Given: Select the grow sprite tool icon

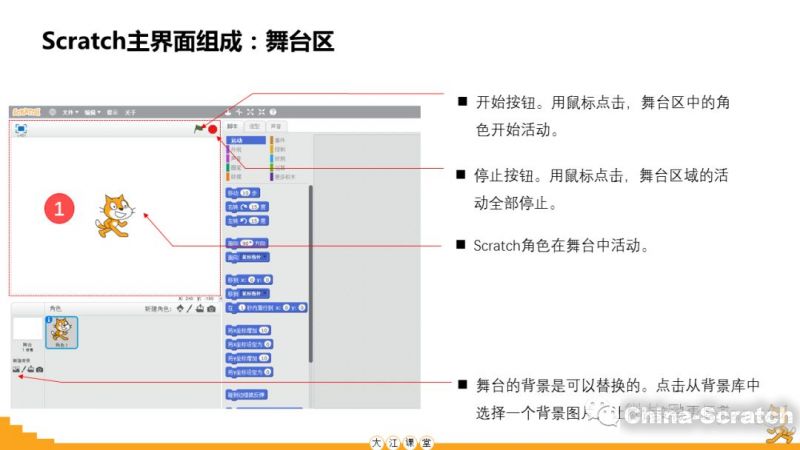Looking at the screenshot, I should click(249, 112).
